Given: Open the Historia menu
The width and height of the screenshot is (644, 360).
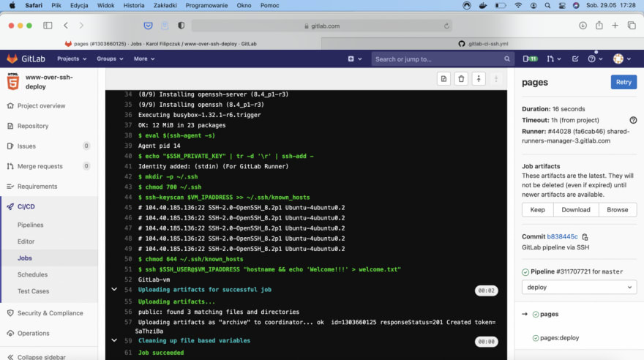Looking at the screenshot, I should (x=134, y=5).
